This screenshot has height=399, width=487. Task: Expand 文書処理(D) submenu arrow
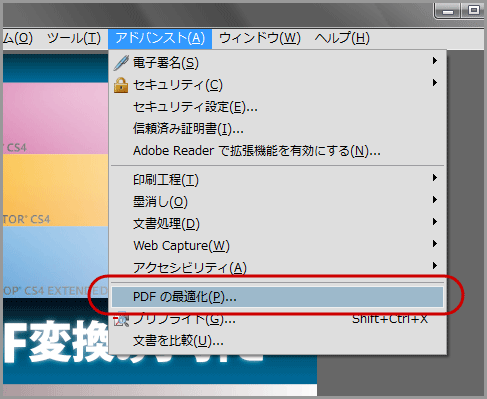click(435, 222)
